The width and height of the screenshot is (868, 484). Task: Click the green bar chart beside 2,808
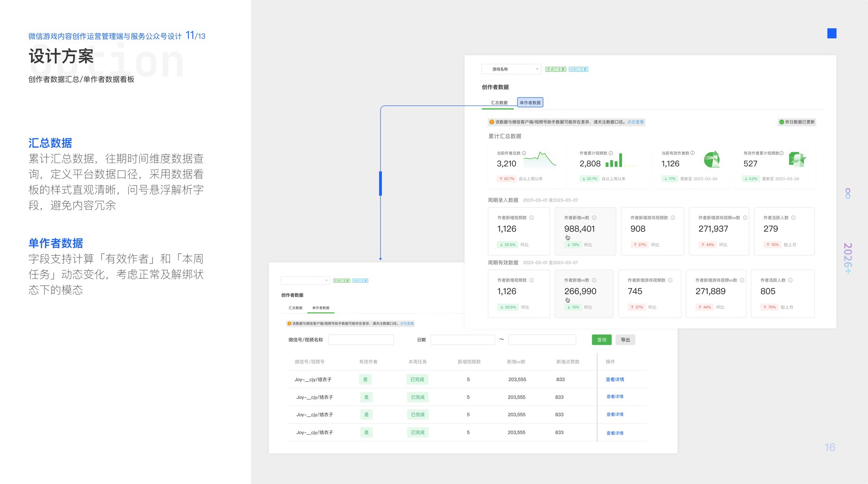click(x=614, y=160)
